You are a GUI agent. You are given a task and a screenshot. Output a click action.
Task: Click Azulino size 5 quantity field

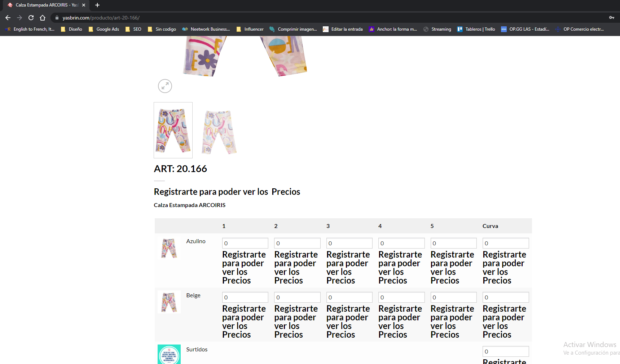454,243
